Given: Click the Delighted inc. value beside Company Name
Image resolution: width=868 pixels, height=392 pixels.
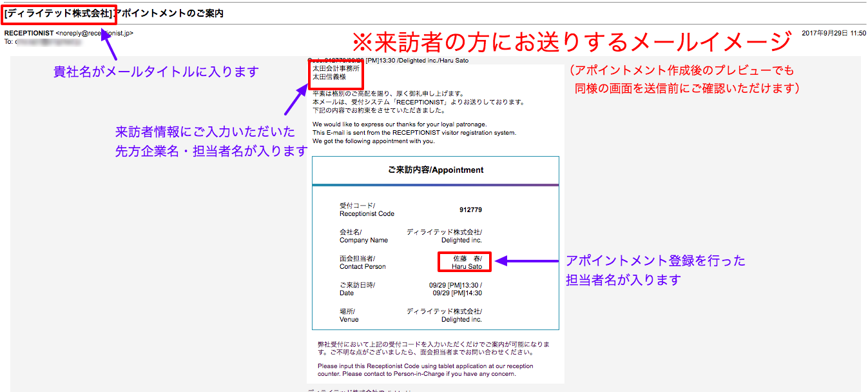Looking at the screenshot, I should pos(461,240).
